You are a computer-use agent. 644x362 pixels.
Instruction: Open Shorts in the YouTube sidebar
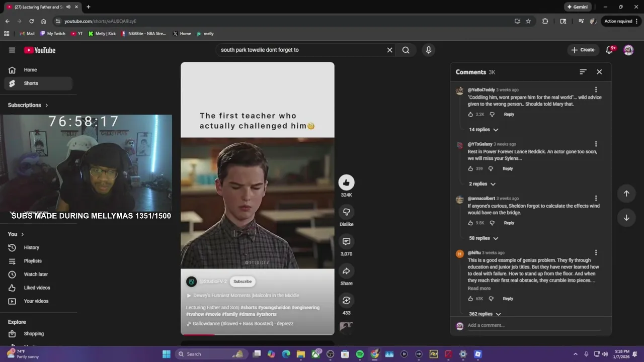click(38, 83)
